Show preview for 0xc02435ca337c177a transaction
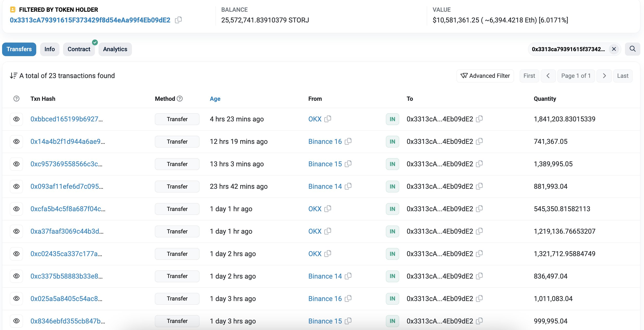Viewport: 644px width, 330px height. [x=16, y=254]
